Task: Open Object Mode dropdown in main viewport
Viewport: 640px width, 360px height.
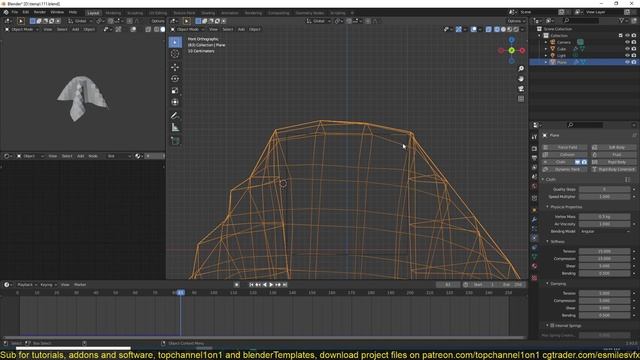Action: 187,29
